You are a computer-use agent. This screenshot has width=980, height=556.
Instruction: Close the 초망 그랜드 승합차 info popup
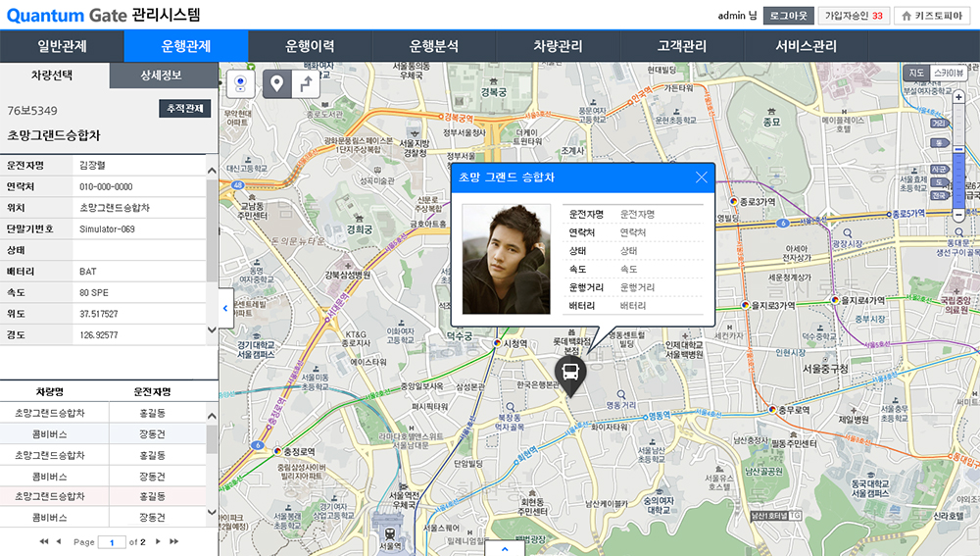[702, 177]
